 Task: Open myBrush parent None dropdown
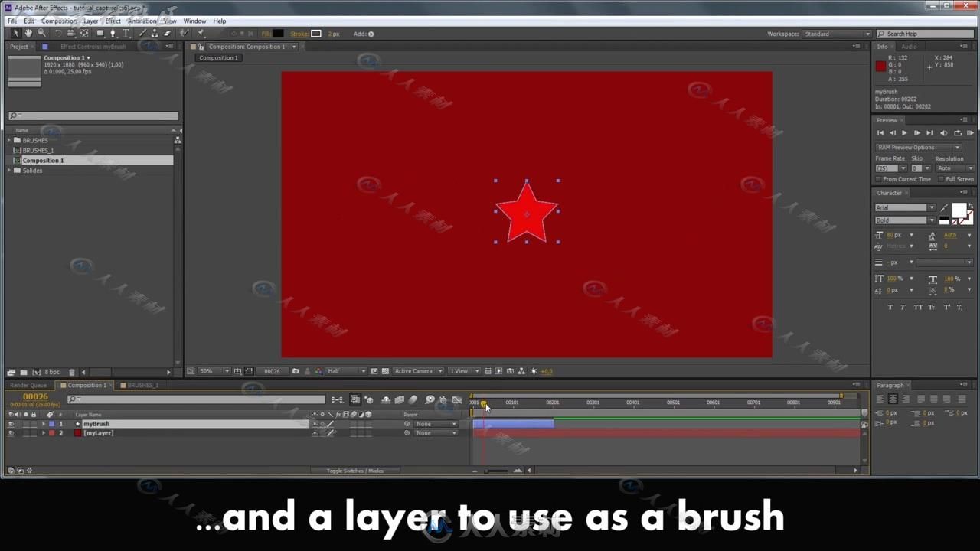point(436,424)
